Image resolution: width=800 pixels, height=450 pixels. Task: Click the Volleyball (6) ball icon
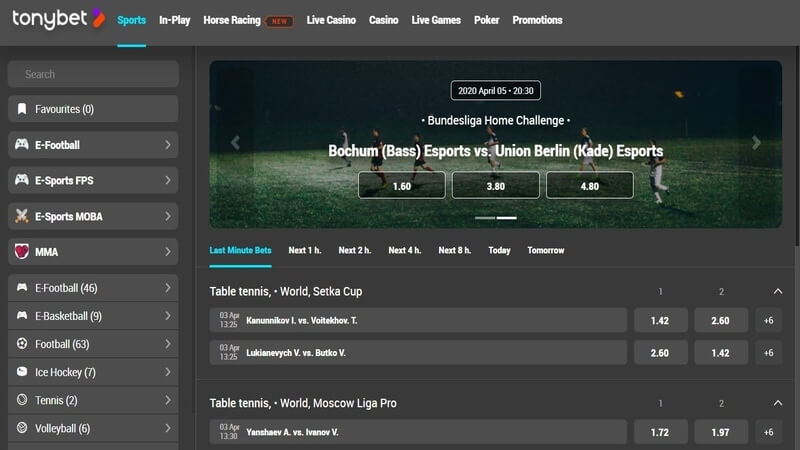22,428
